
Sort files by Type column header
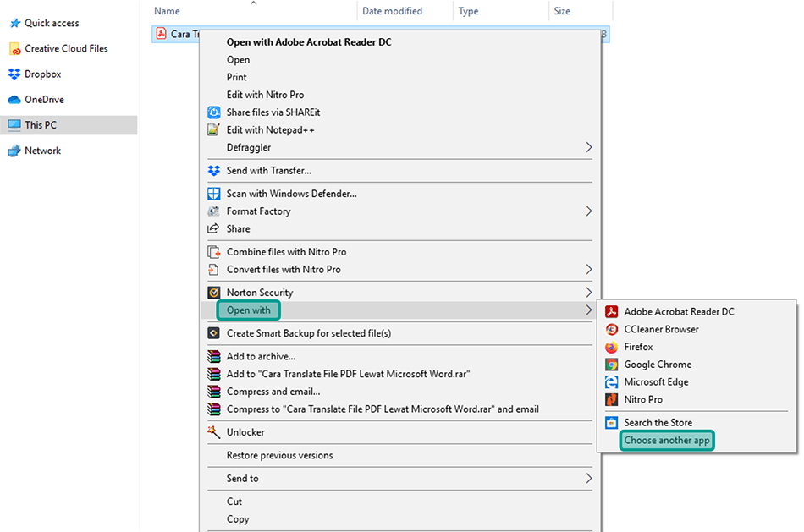pyautogui.click(x=468, y=11)
